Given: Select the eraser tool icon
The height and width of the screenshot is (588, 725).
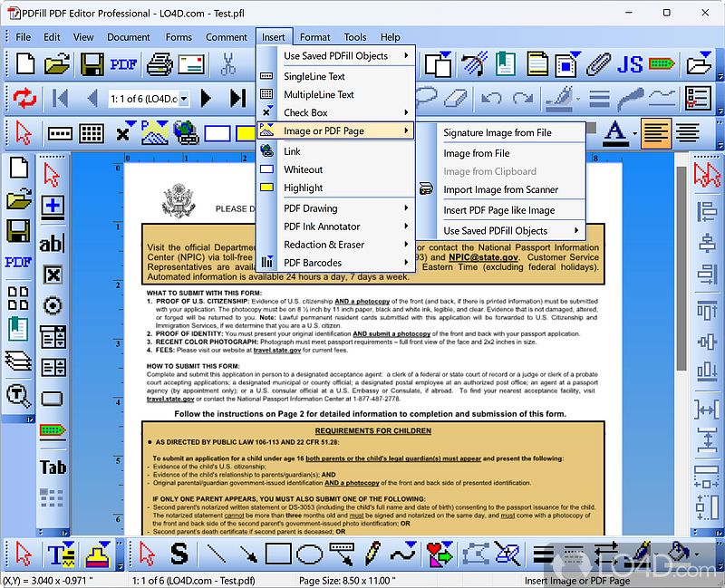Looking at the screenshot, I should [x=457, y=98].
